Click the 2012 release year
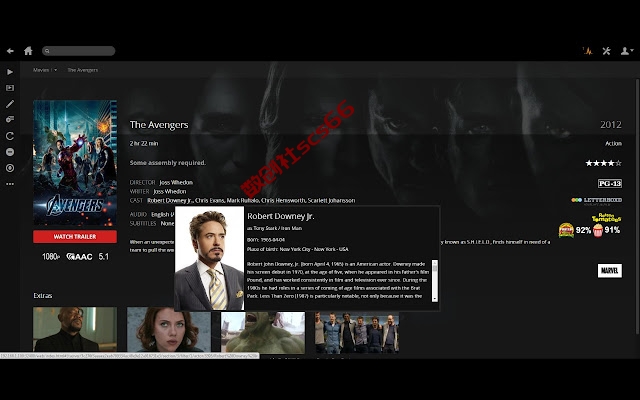Image resolution: width=640 pixels, height=400 pixels. [611, 124]
